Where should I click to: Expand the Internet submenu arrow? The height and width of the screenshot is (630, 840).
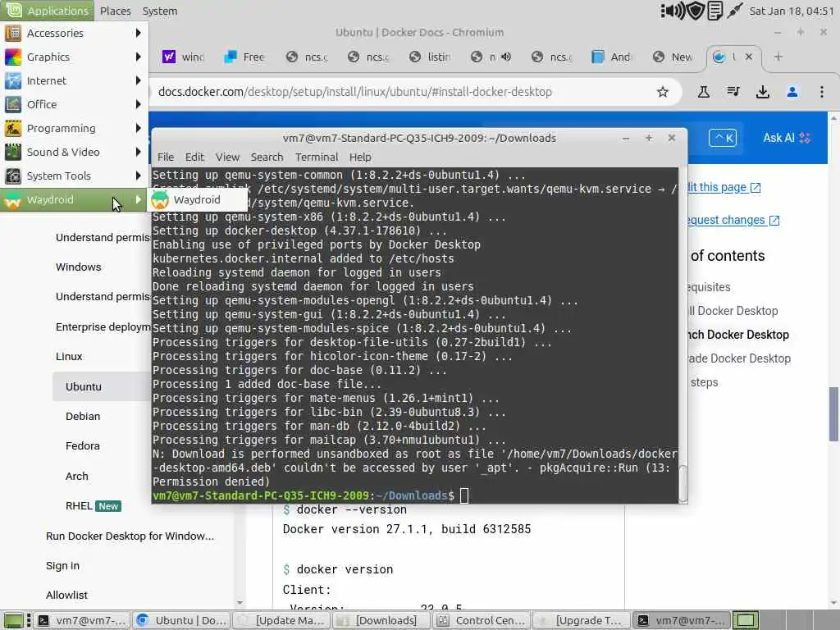(x=138, y=81)
